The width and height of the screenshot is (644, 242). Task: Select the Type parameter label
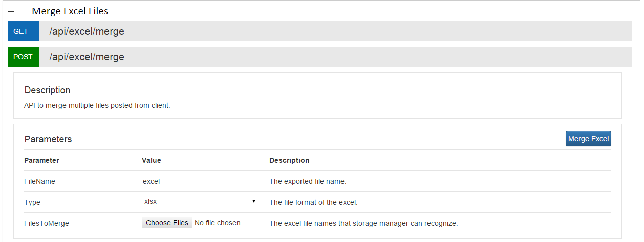click(32, 202)
